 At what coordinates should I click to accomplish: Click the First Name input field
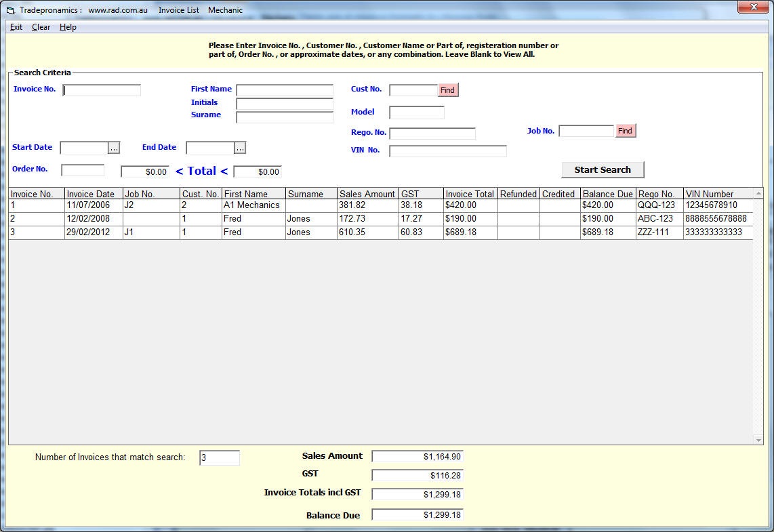coord(285,90)
